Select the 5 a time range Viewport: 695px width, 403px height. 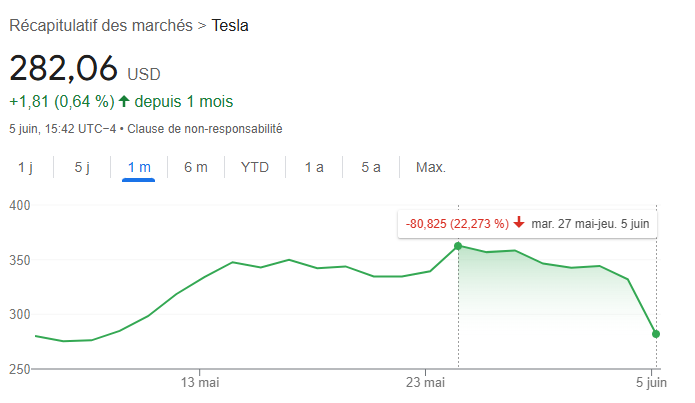(x=371, y=167)
